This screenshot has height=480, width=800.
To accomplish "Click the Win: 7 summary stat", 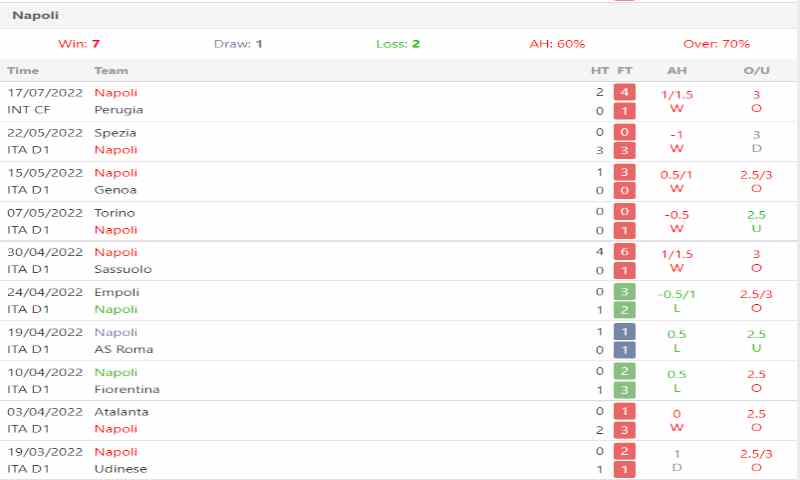I will [x=79, y=44].
